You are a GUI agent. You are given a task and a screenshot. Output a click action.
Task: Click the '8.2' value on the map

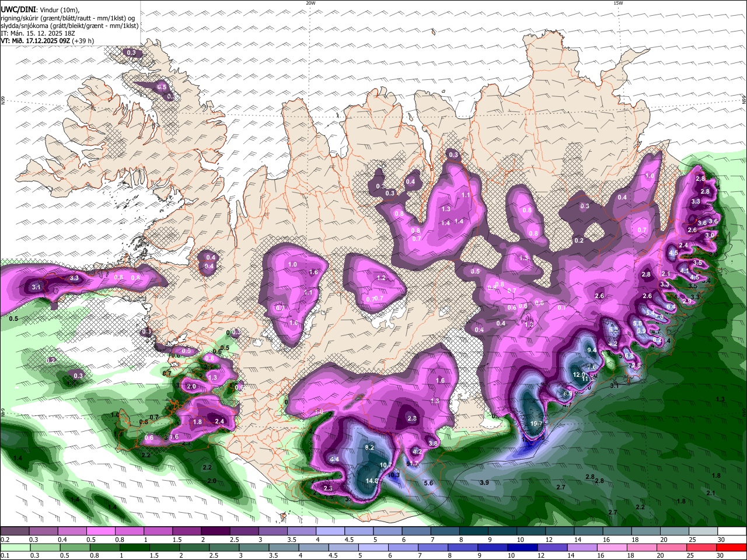pyautogui.click(x=369, y=447)
